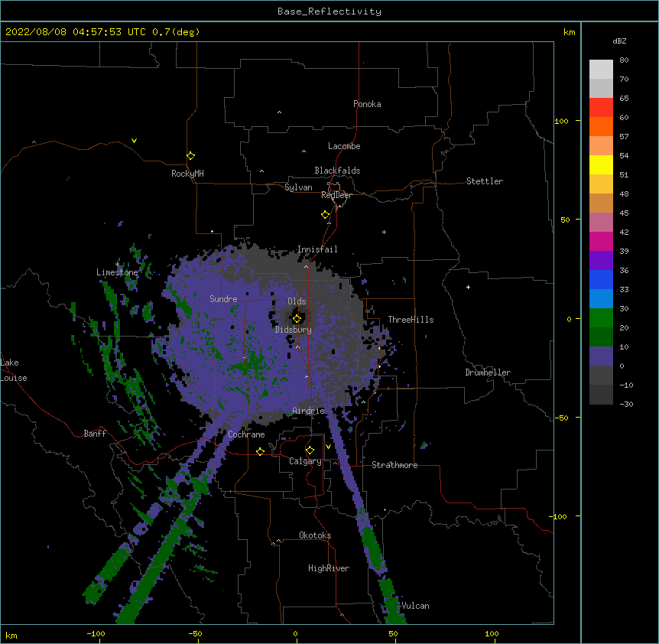
Task: Click the white plus marker north of Drumheller
Action: (x=468, y=287)
